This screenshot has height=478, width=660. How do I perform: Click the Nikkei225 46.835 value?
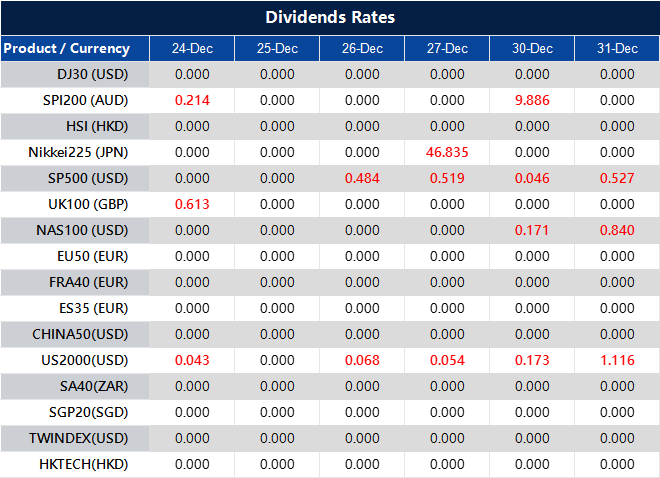[447, 152]
